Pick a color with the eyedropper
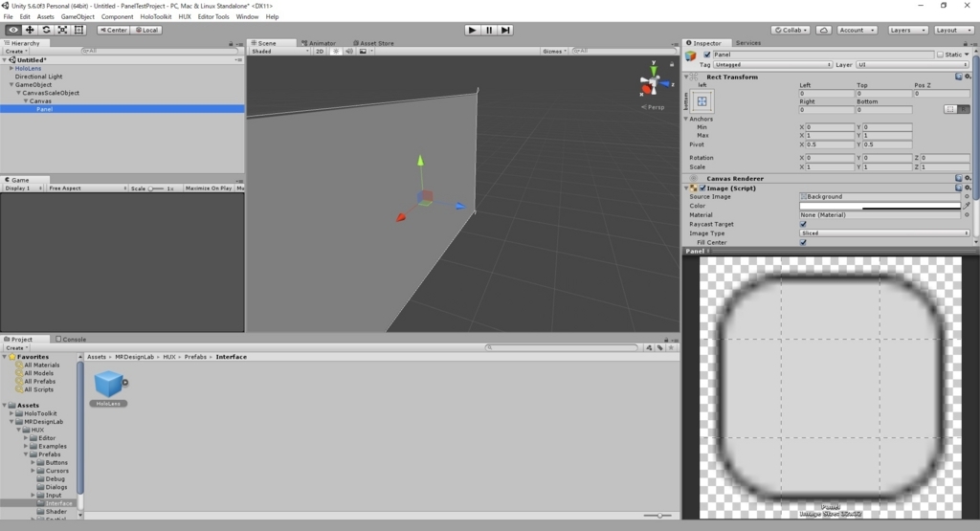Viewport: 980px width, 531px height. tap(967, 206)
